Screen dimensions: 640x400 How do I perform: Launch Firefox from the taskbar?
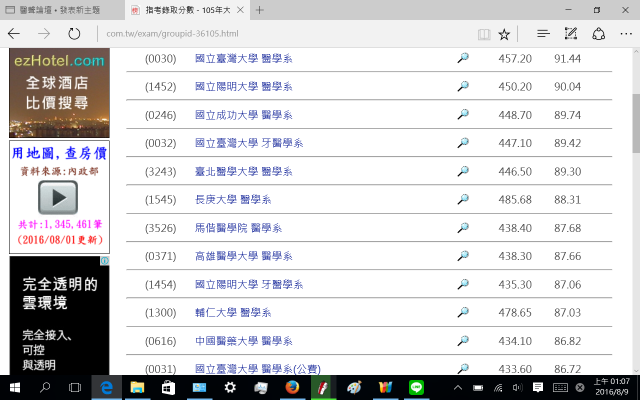292,387
